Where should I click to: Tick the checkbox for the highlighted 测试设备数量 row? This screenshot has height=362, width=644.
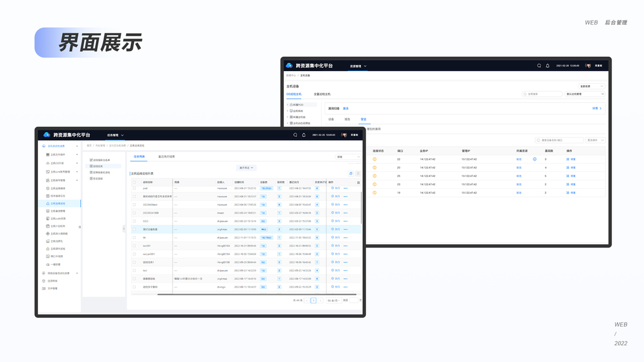tap(135, 229)
